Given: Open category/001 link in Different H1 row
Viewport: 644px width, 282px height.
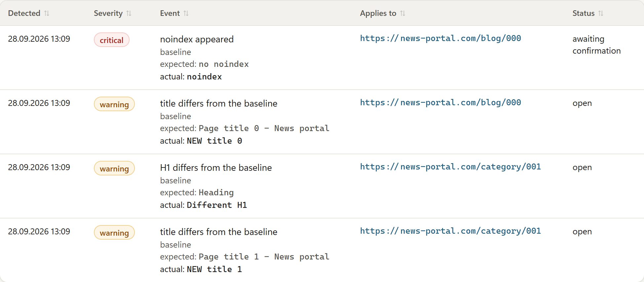Looking at the screenshot, I should [x=450, y=167].
